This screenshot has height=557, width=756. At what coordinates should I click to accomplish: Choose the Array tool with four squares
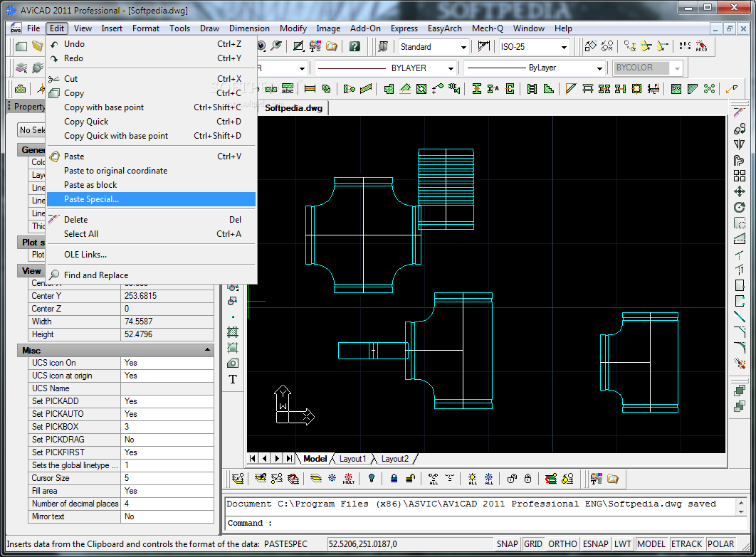click(x=739, y=176)
